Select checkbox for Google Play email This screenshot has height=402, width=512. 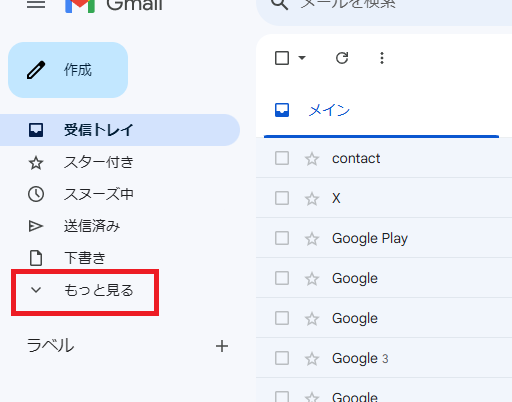coord(282,238)
